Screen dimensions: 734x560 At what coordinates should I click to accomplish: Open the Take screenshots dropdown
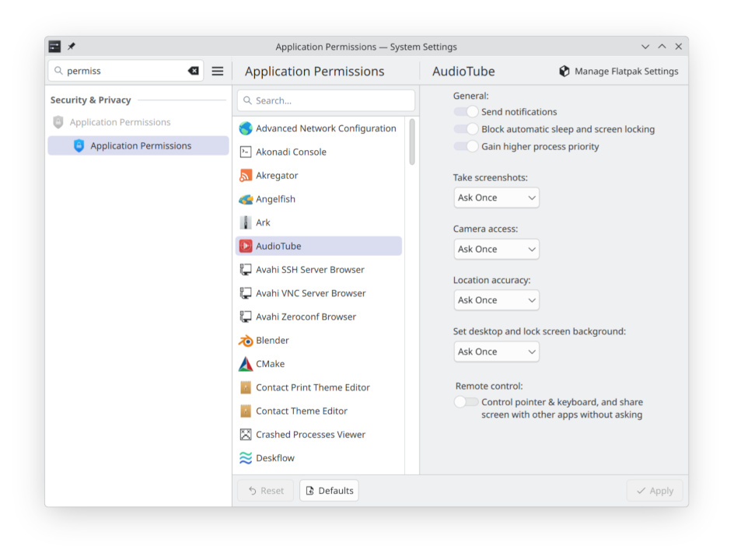pyautogui.click(x=496, y=198)
